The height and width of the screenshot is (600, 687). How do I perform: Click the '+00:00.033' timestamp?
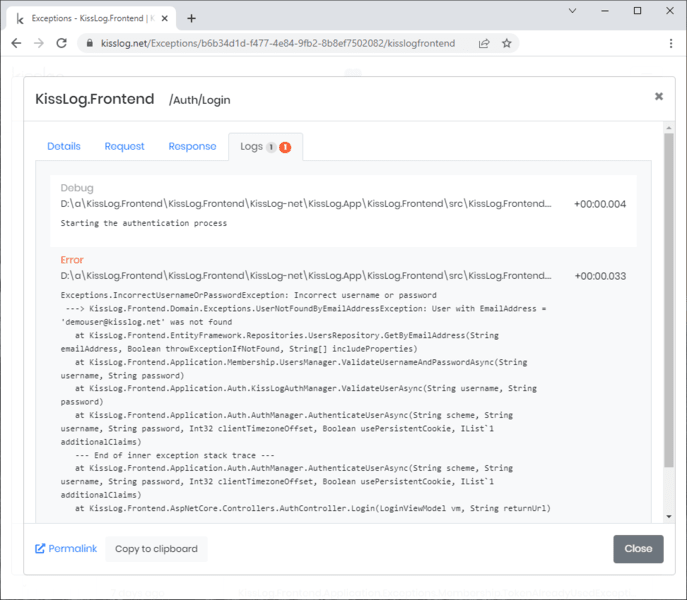(x=600, y=276)
